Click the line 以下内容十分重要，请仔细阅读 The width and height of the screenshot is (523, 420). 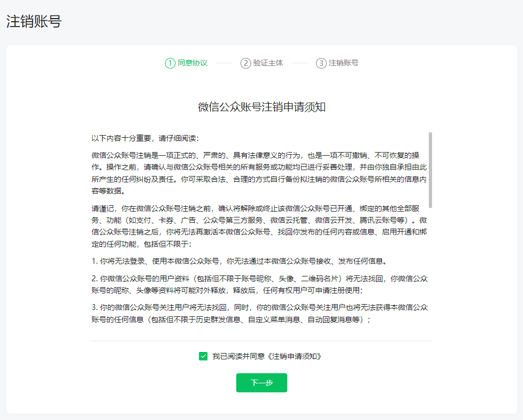(145, 138)
